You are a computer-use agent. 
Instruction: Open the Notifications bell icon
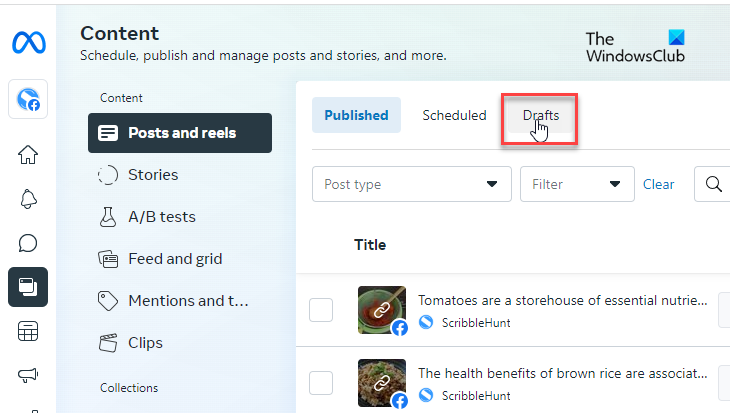[28, 199]
